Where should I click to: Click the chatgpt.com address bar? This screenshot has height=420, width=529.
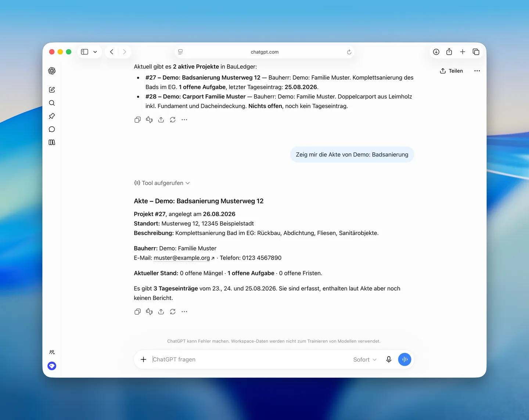click(x=264, y=52)
